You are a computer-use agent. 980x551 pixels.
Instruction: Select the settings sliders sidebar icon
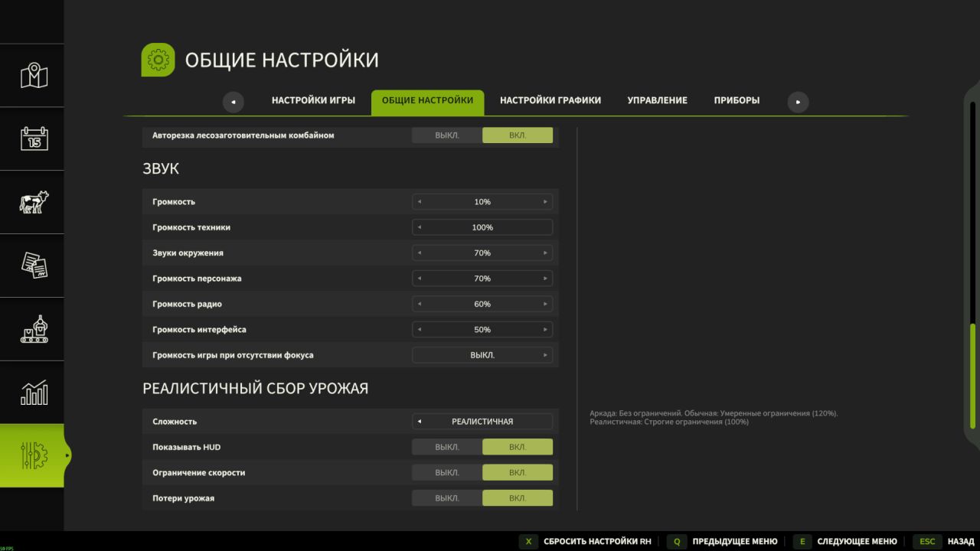tap(34, 455)
